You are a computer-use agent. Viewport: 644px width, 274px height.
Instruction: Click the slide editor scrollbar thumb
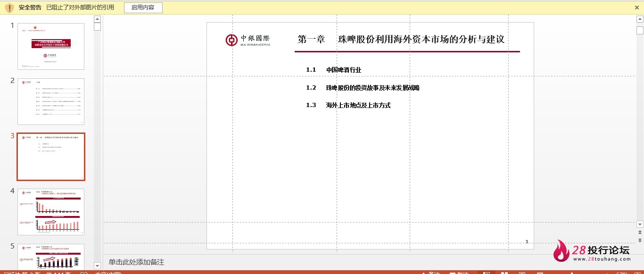pyautogui.click(x=640, y=30)
